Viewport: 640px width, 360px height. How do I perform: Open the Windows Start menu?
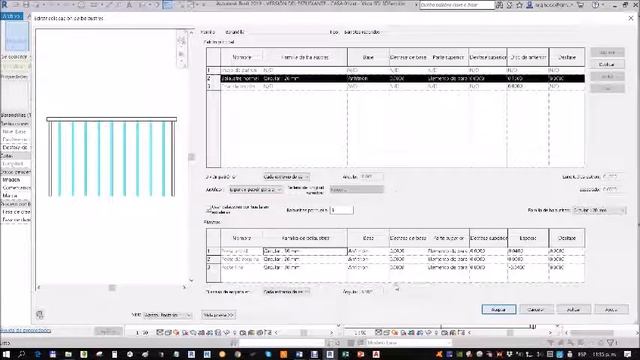click(x=6, y=354)
